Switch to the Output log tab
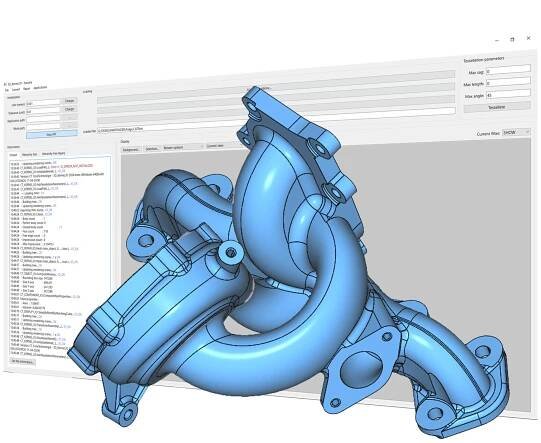This screenshot has width=541, height=443. (13, 155)
